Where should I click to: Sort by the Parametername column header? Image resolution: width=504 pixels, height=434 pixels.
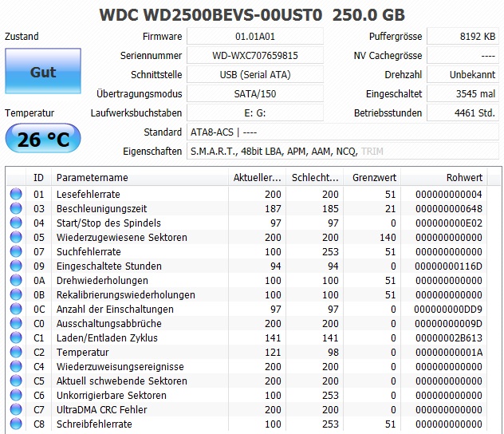(x=140, y=177)
